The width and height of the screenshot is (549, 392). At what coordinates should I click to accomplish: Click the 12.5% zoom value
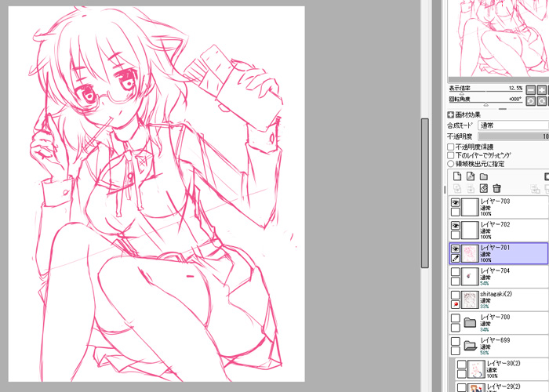click(x=515, y=88)
